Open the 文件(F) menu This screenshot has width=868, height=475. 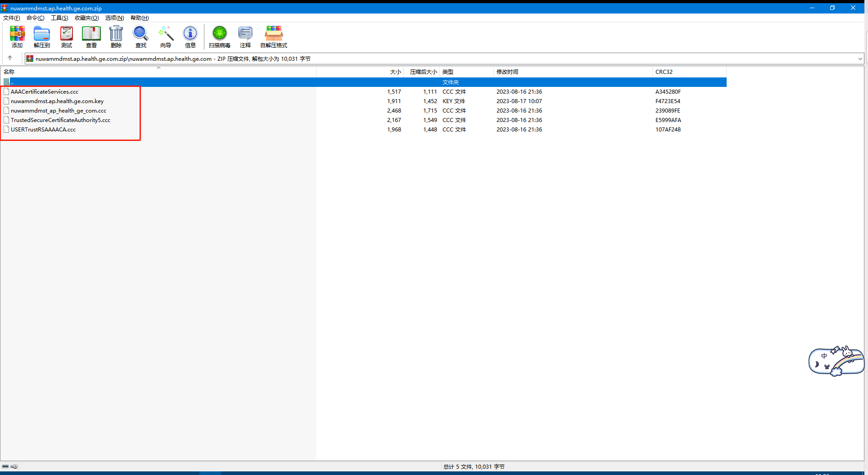click(12, 18)
